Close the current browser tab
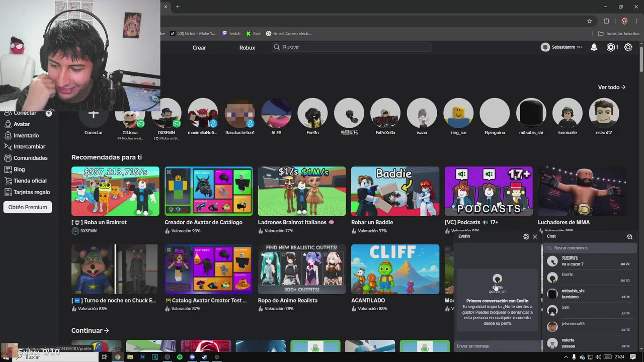 [166, 7]
